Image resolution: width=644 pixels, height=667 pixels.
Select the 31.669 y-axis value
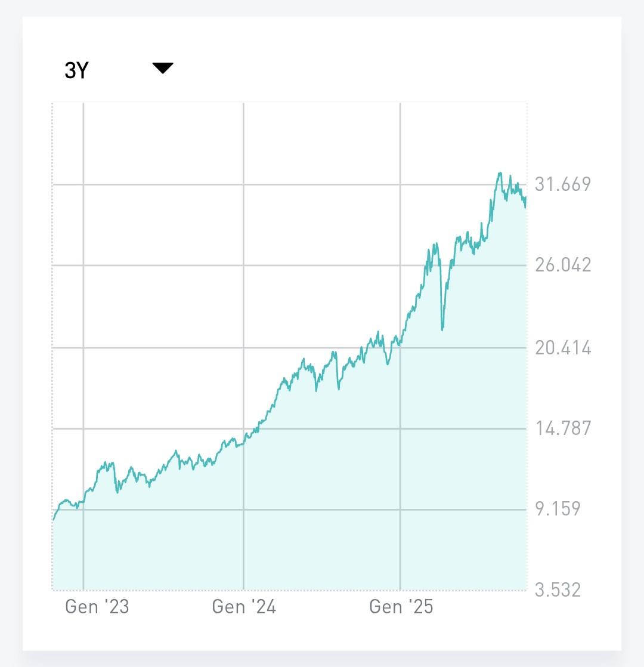(562, 184)
